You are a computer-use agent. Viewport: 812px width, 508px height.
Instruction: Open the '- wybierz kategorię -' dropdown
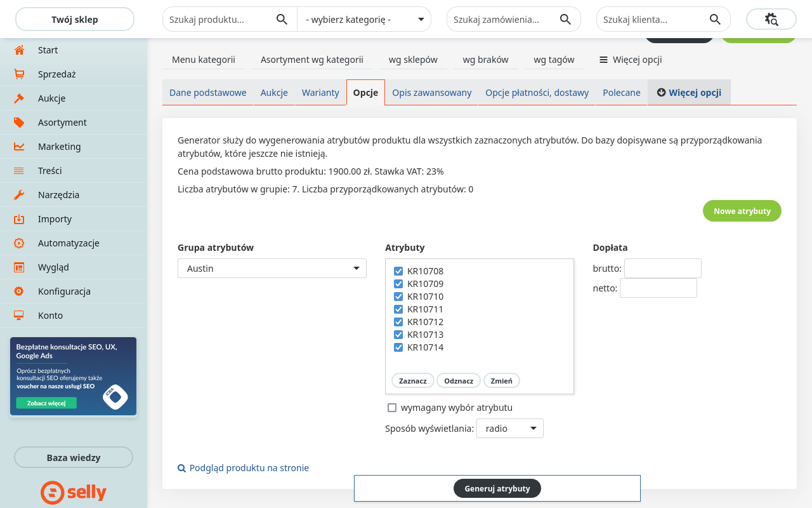coord(364,20)
